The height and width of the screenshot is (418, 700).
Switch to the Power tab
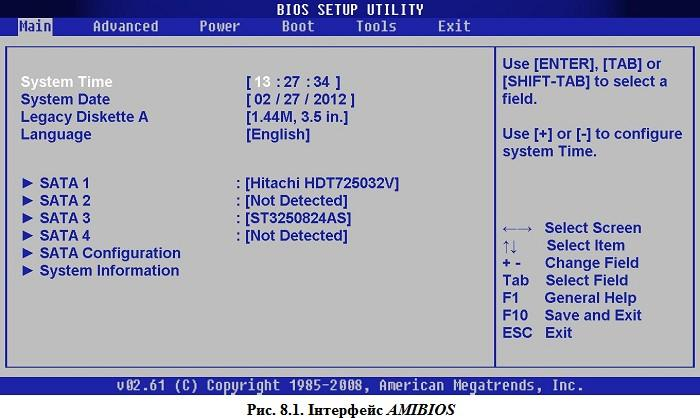(x=219, y=26)
